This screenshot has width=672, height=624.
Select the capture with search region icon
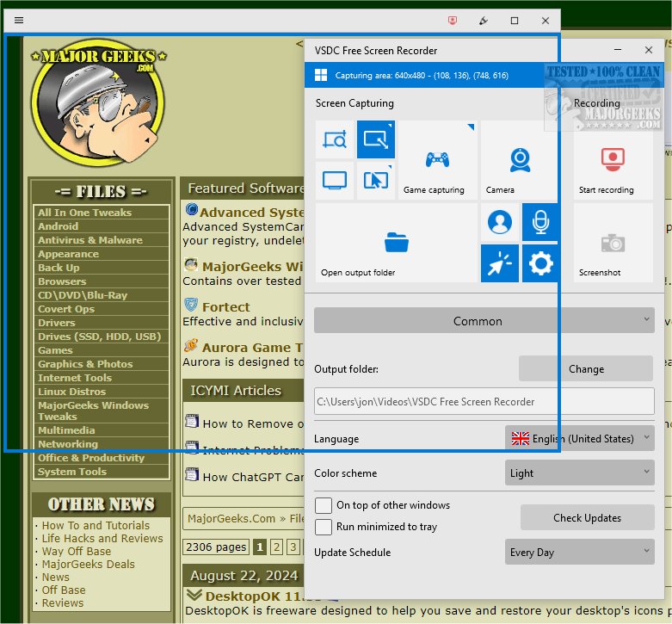tap(335, 139)
